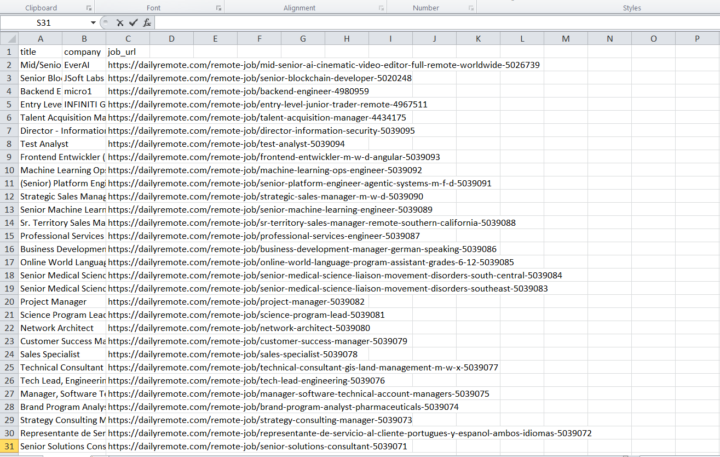The image size is (720, 457).
Task: Click the Enter checkmark in formula bar
Action: click(133, 23)
